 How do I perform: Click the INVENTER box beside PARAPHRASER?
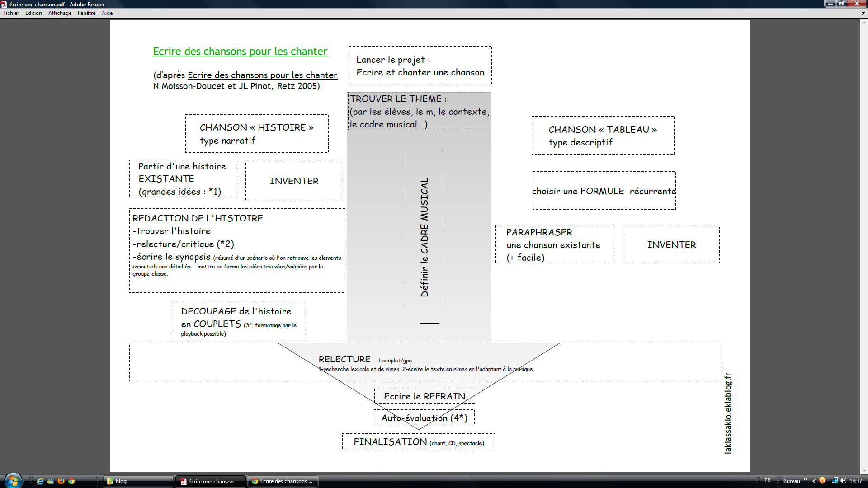[672, 244]
